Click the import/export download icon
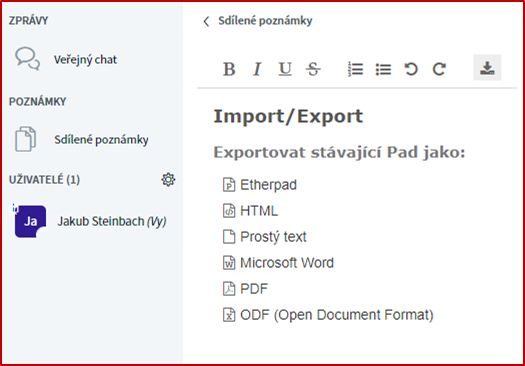This screenshot has width=525, height=366. coord(487,68)
